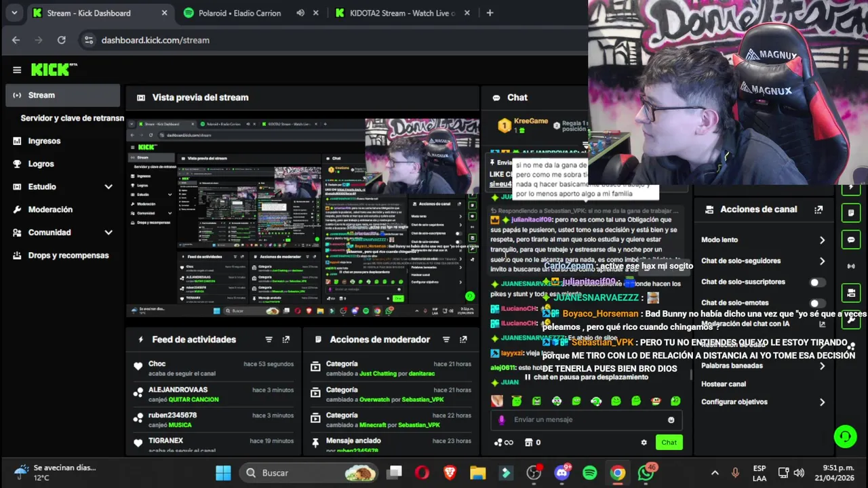The width and height of the screenshot is (868, 488).
Task: Send message with green Chat button
Action: click(x=669, y=443)
